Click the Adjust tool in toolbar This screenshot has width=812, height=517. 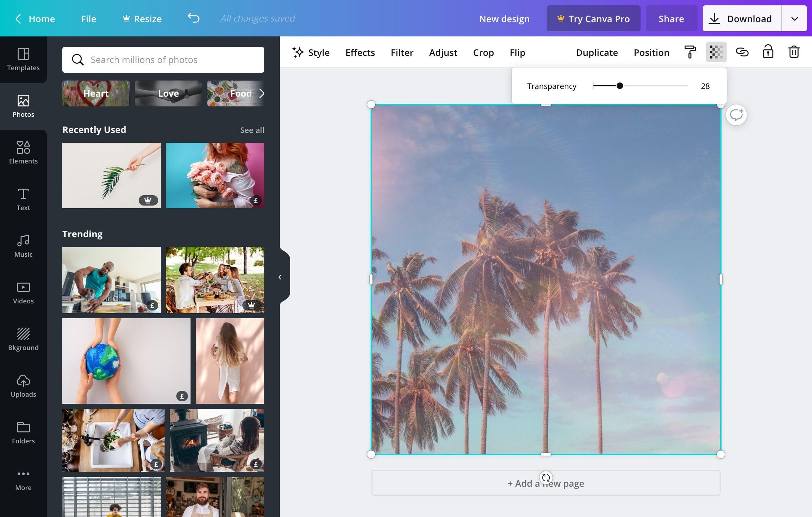pyautogui.click(x=443, y=52)
